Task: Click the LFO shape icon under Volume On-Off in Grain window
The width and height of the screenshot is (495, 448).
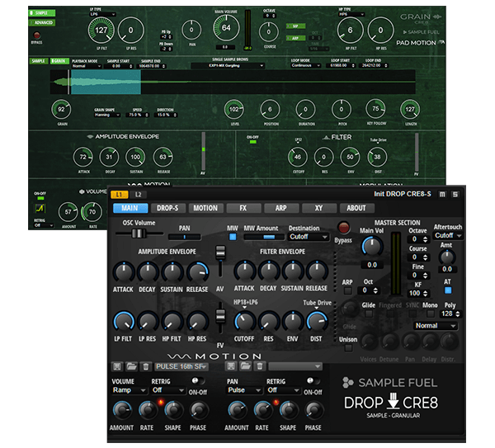Action: point(40,209)
